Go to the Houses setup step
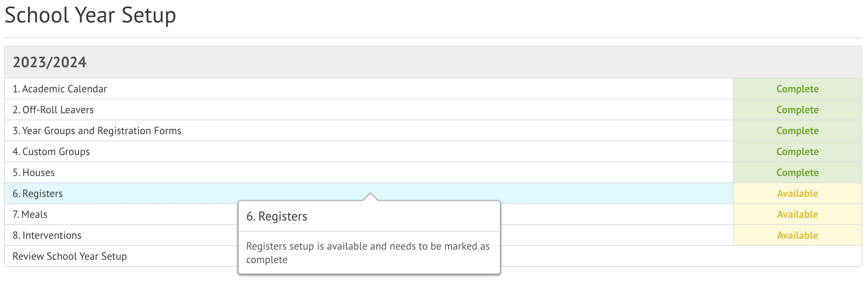This screenshot has width=868, height=284. click(x=34, y=173)
